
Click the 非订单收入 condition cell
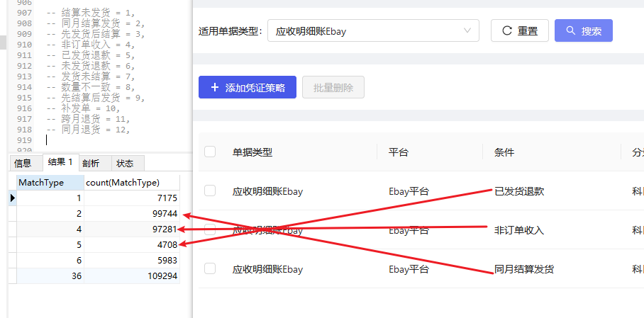(519, 230)
